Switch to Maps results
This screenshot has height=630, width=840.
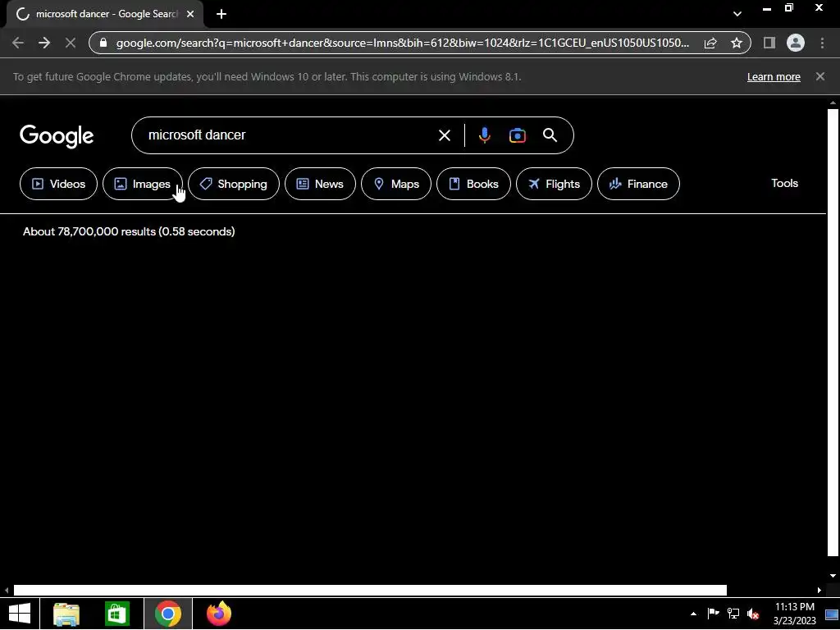396,184
